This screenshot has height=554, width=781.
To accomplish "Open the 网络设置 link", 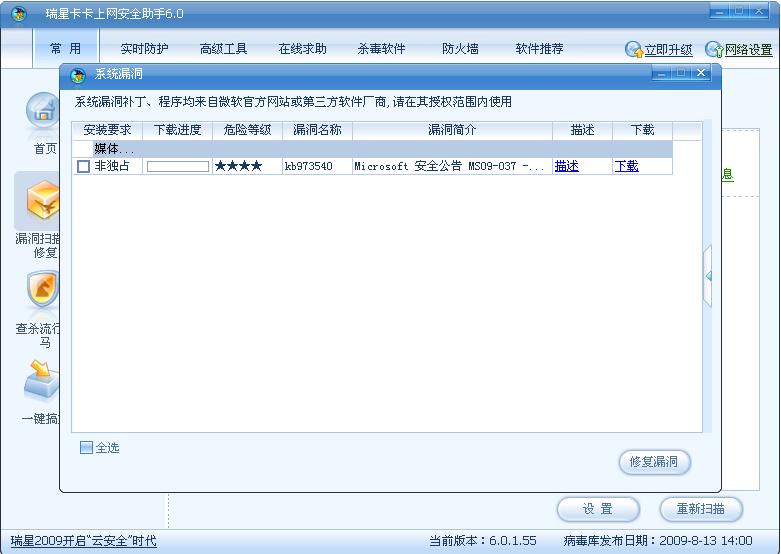I will (748, 50).
